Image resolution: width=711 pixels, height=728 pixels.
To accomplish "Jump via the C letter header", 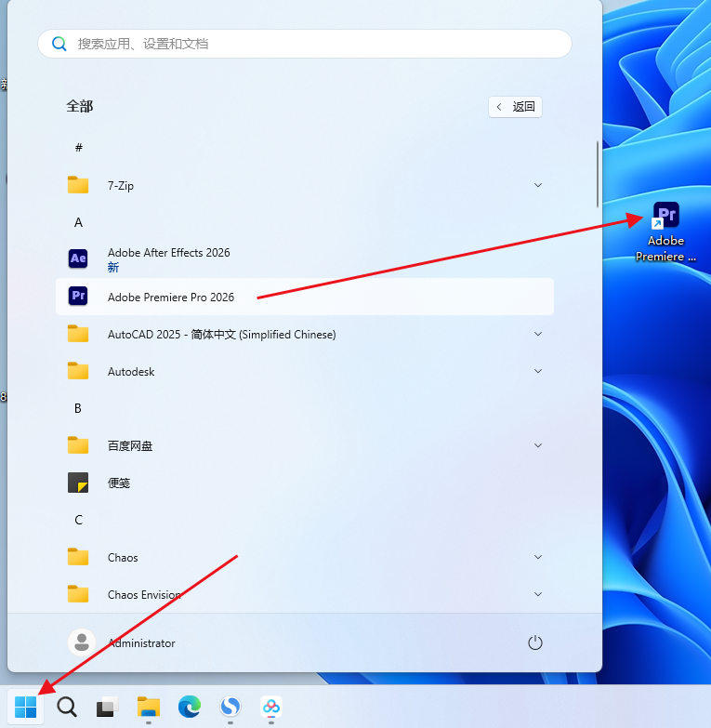I will coord(78,520).
